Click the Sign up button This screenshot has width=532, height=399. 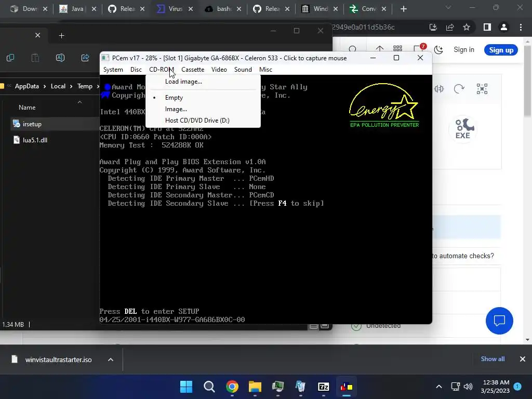(x=501, y=50)
